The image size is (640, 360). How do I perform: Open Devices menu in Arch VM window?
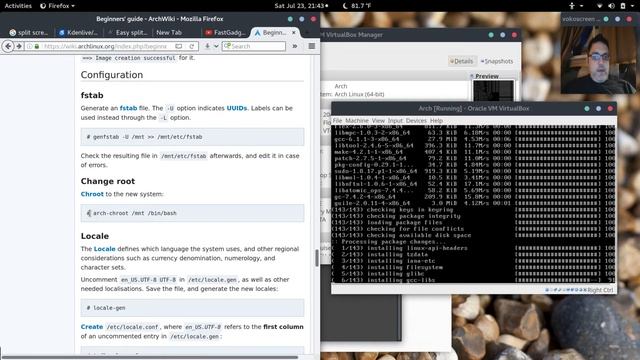(x=416, y=121)
